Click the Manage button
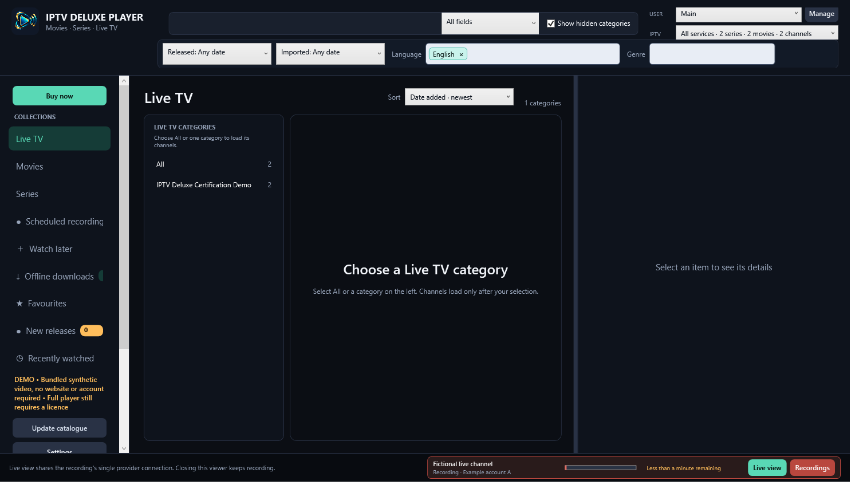Image resolution: width=859 pixels, height=504 pixels. pos(821,14)
